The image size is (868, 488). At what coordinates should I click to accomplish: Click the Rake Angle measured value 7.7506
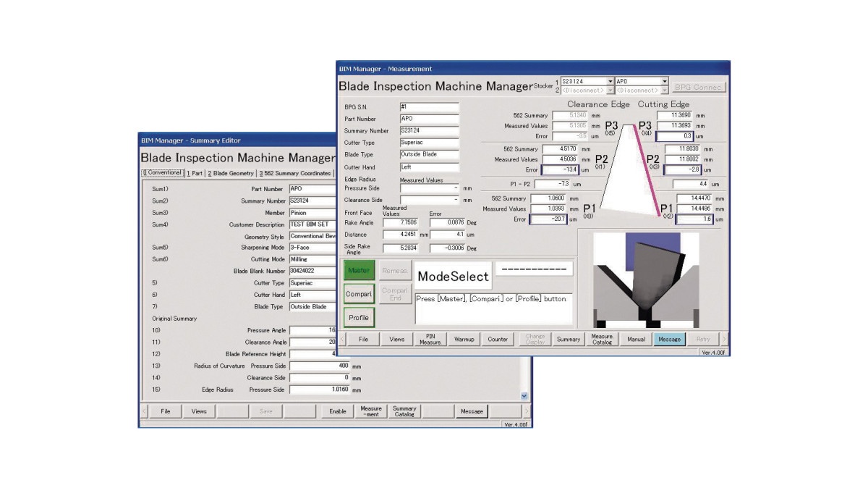[x=400, y=223]
